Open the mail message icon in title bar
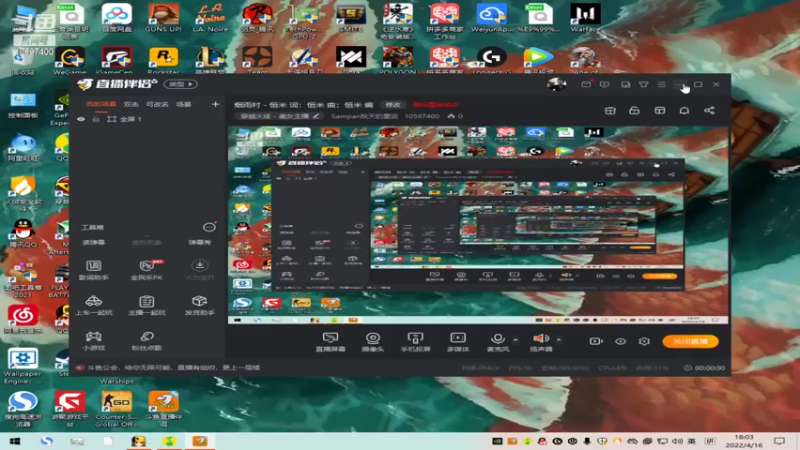This screenshot has width=800, height=450. [x=586, y=84]
